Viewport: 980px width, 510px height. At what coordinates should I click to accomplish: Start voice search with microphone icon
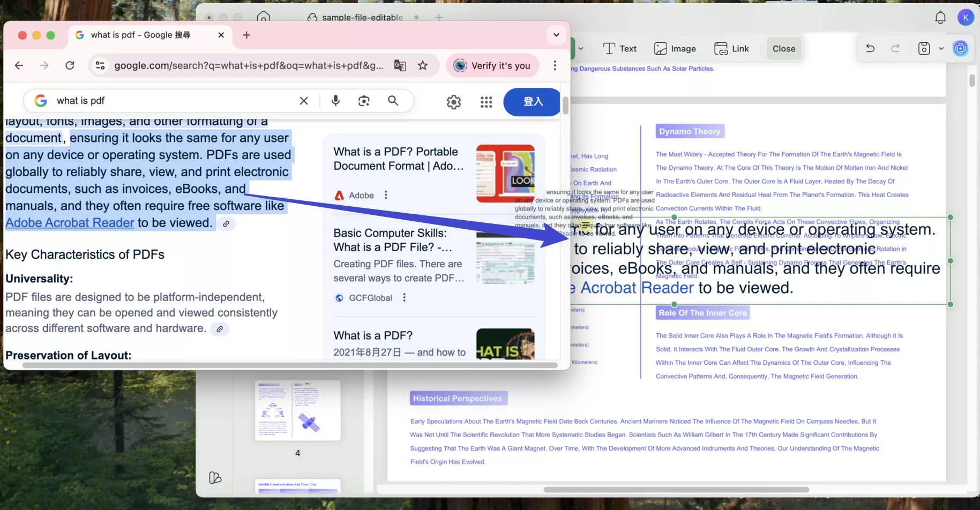(x=335, y=101)
